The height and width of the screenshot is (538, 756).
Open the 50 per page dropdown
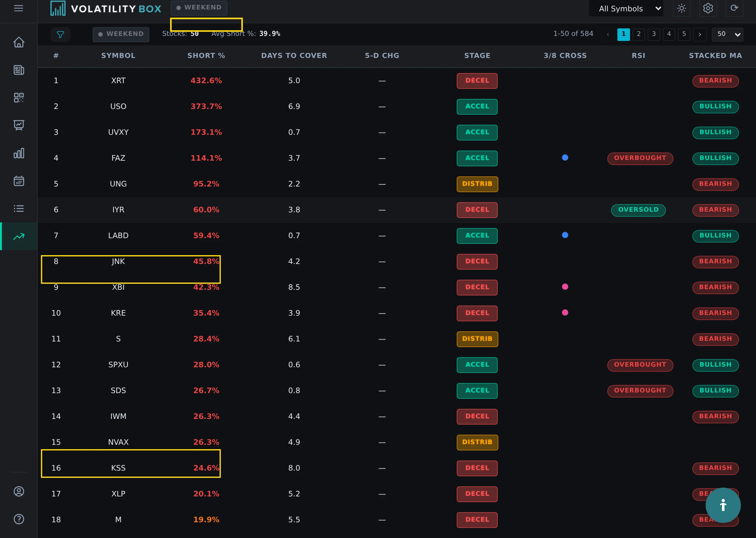click(x=728, y=34)
